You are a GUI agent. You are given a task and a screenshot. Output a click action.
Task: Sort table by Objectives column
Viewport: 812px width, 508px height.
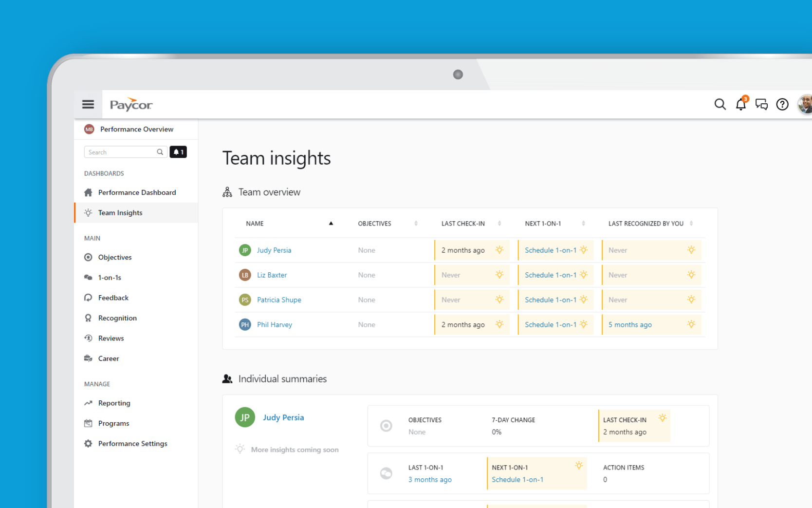(416, 224)
